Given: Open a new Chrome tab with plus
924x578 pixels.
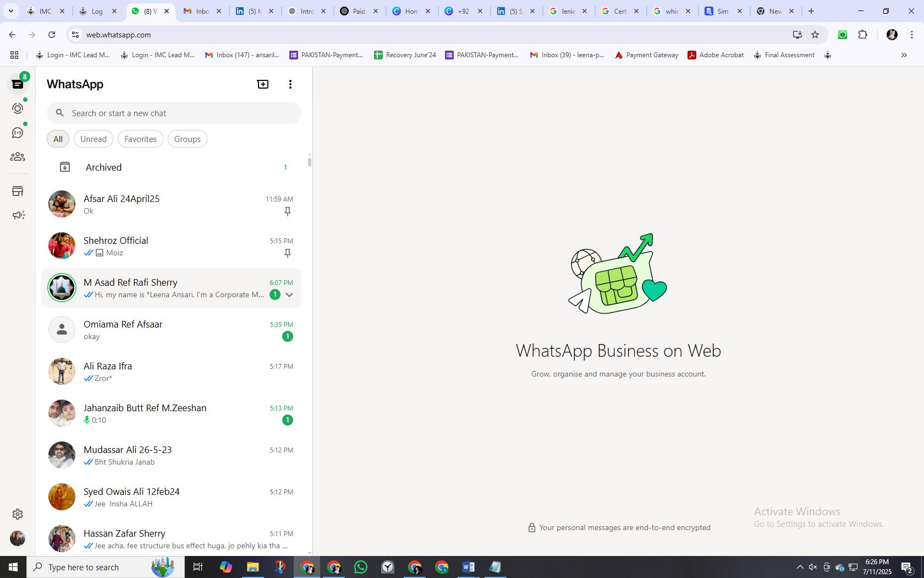Looking at the screenshot, I should [811, 11].
